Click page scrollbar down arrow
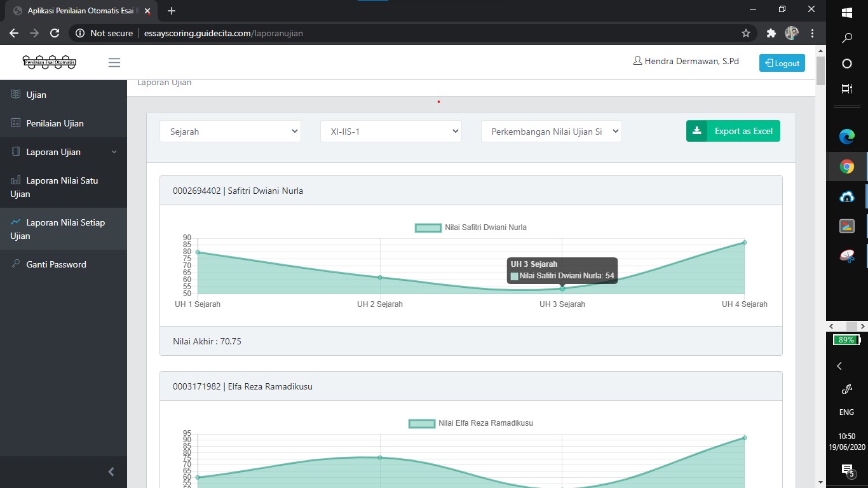The height and width of the screenshot is (488, 868). tap(820, 482)
